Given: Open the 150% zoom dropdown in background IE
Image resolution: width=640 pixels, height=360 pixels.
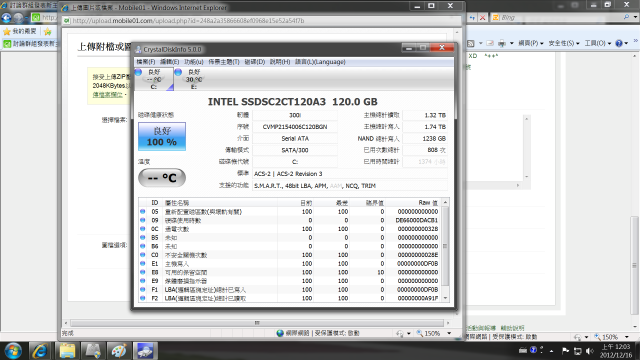Looking at the screenshot, I should (627, 337).
